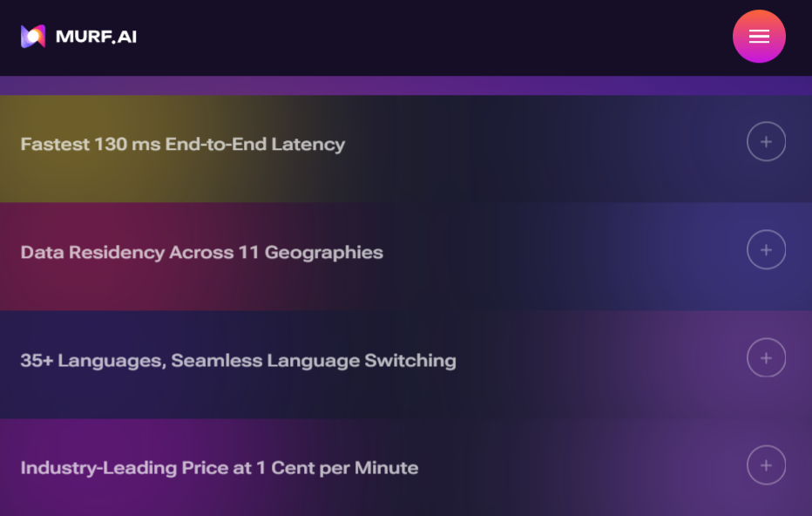The image size is (812, 516).
Task: Click 'Industry-Leading Price at 1 Cent per Minute'
Action: click(219, 468)
